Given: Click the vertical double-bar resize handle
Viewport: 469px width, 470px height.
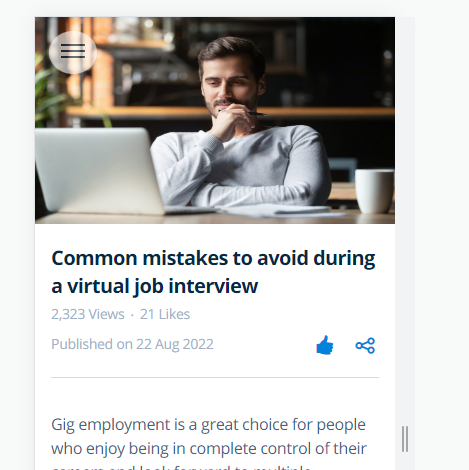Looking at the screenshot, I should click(x=405, y=439).
